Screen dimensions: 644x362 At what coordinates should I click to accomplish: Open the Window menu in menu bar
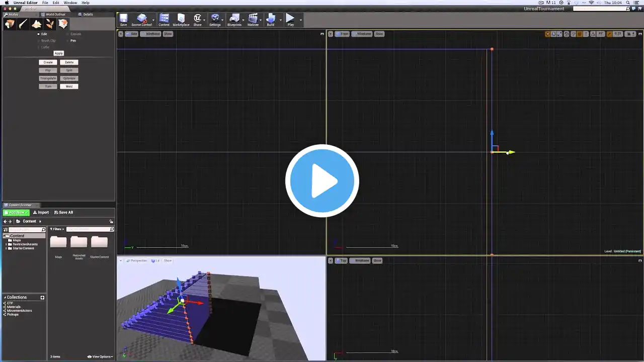click(70, 3)
